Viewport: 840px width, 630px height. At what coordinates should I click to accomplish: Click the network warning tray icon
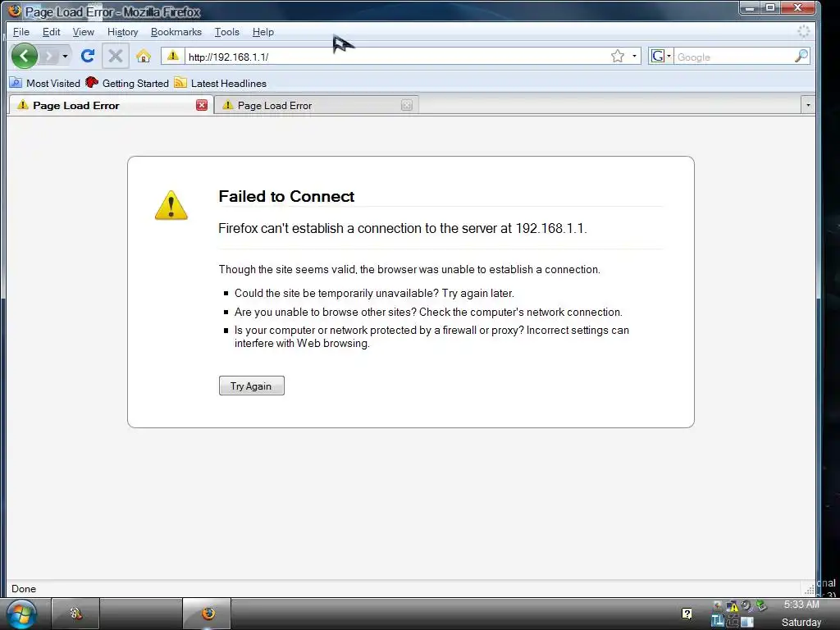tap(732, 606)
